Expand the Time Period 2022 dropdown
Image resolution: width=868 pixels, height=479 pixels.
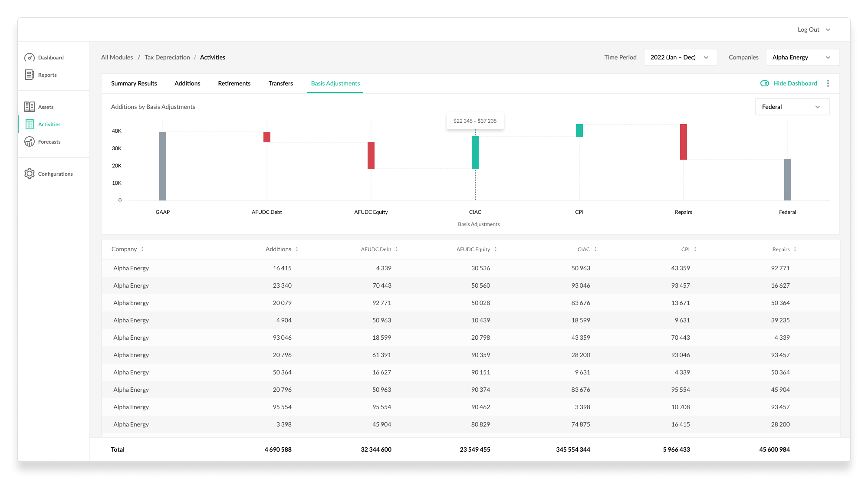click(x=681, y=57)
